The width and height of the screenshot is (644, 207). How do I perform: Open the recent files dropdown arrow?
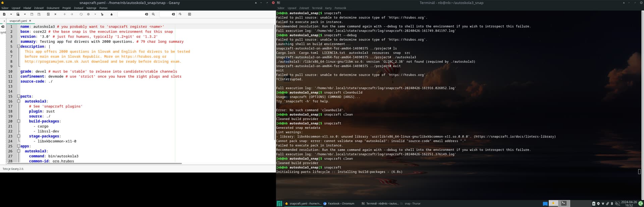tap(25, 14)
